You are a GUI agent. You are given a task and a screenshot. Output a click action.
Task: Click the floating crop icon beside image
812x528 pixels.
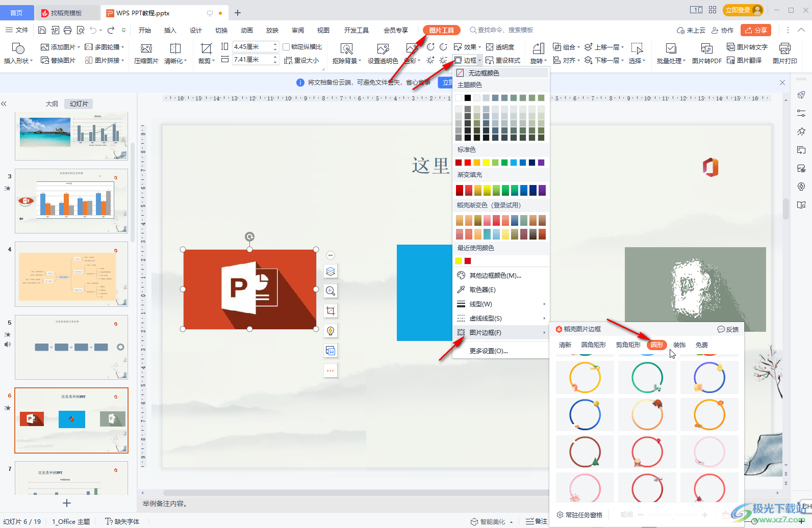tap(331, 311)
